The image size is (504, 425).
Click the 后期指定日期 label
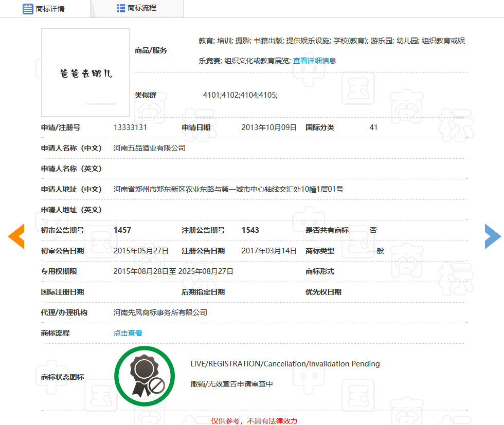click(203, 292)
